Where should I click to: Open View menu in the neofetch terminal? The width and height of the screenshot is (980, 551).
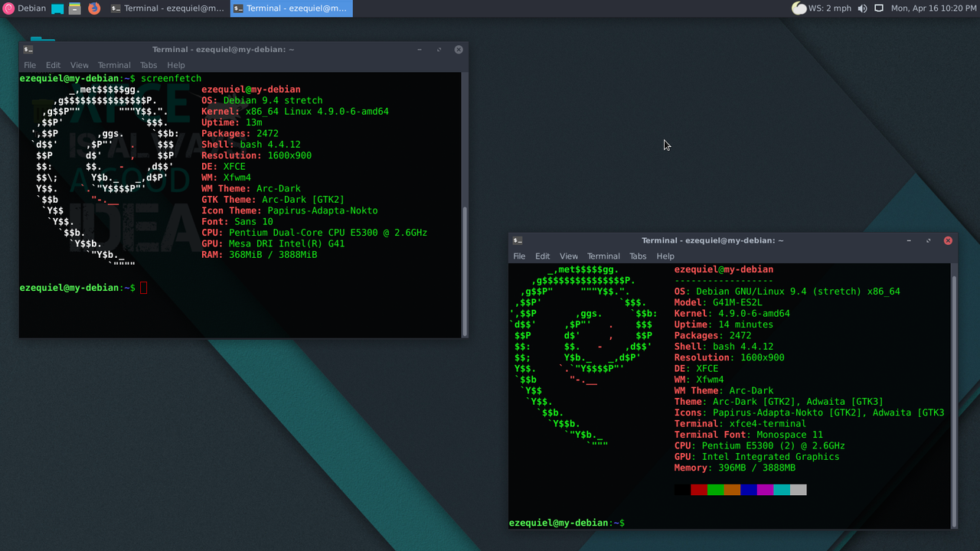pos(569,256)
